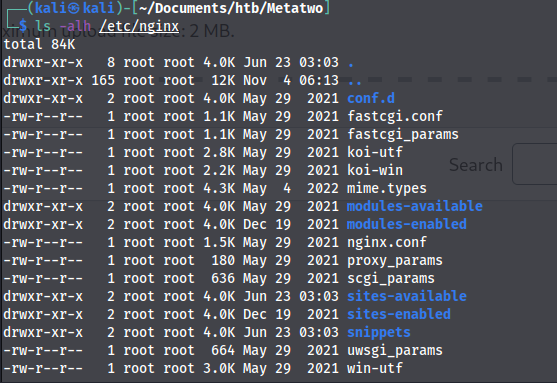Click the 4.3K size of mime.types

pyautogui.click(x=219, y=189)
